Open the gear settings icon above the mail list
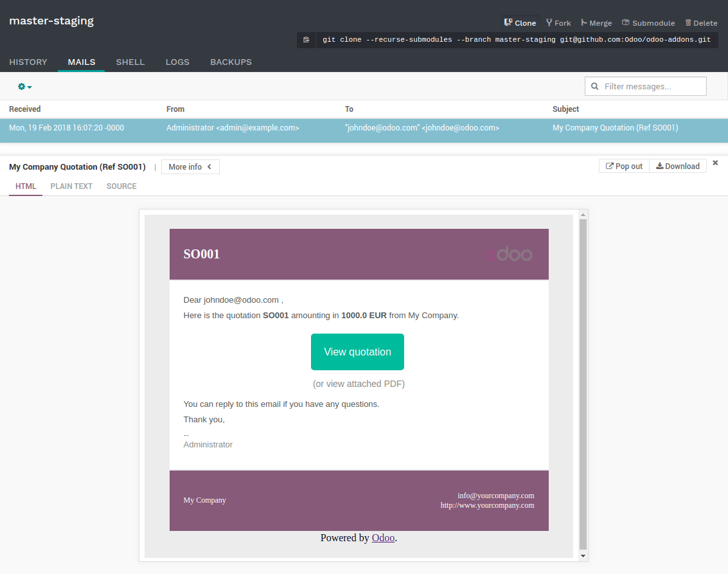 23,85
